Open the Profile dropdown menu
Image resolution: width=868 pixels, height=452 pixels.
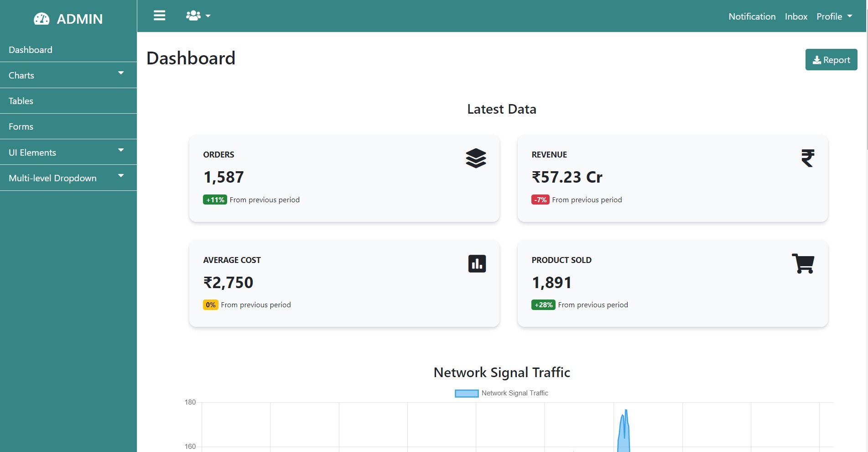[x=834, y=16]
